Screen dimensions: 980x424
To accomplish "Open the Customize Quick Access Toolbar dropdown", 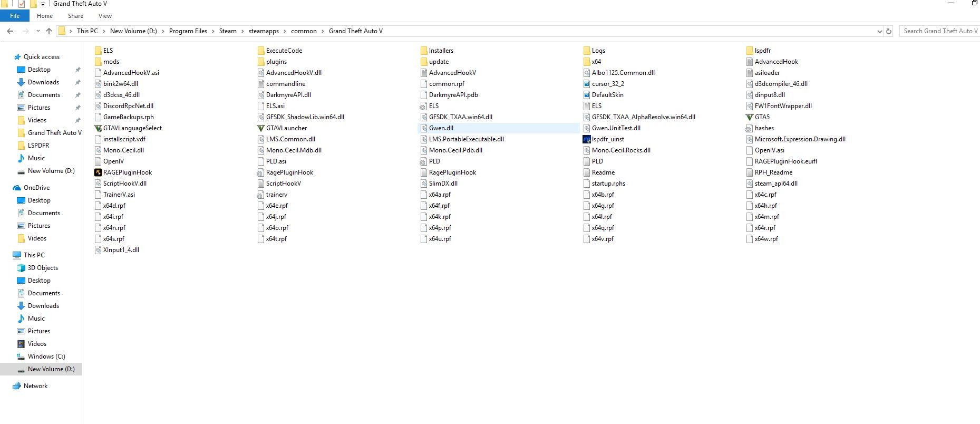I will pos(43,4).
